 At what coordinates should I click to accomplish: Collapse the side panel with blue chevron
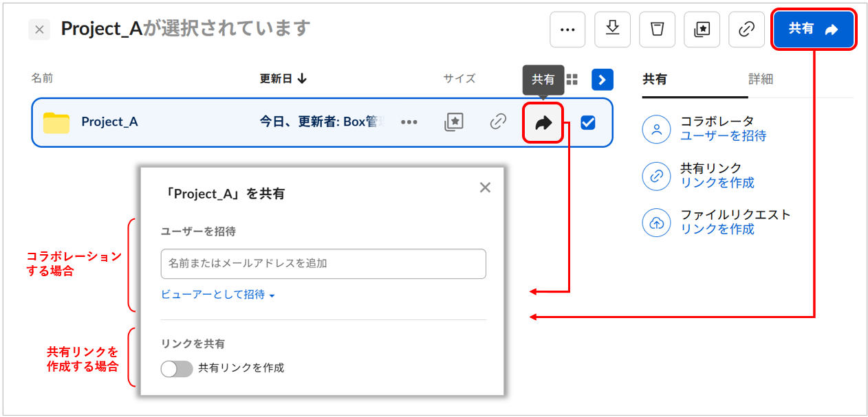click(x=603, y=80)
